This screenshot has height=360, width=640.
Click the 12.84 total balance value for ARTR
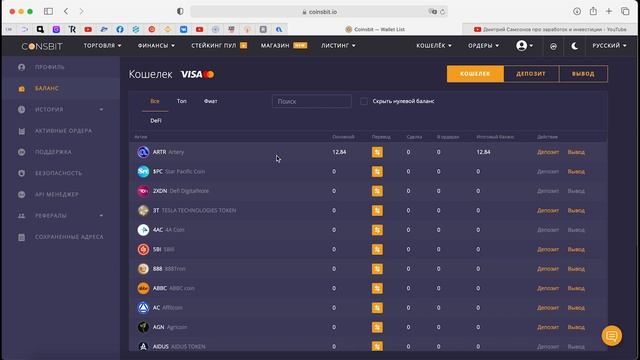pyautogui.click(x=483, y=152)
